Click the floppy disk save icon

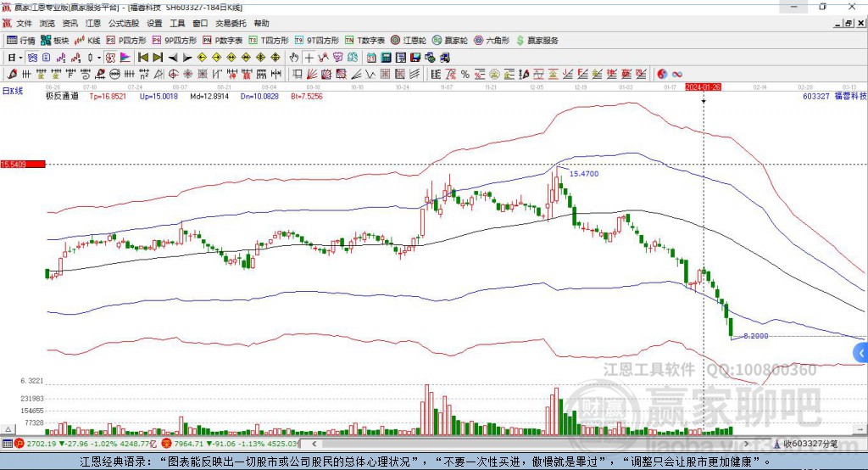pos(415,58)
